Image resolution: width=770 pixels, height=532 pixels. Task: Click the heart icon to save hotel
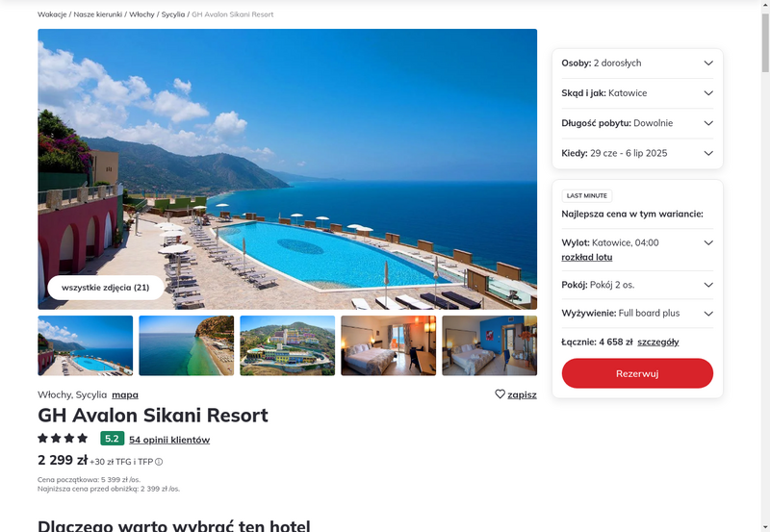click(500, 394)
